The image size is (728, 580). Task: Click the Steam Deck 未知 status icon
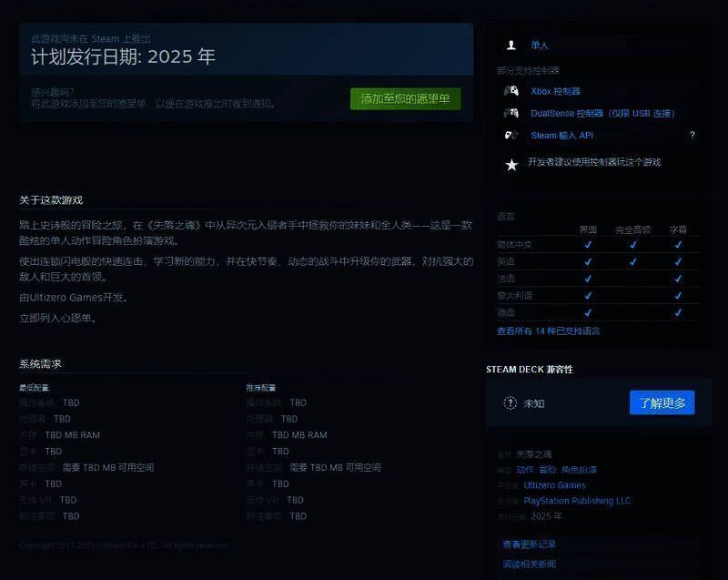[x=512, y=402]
